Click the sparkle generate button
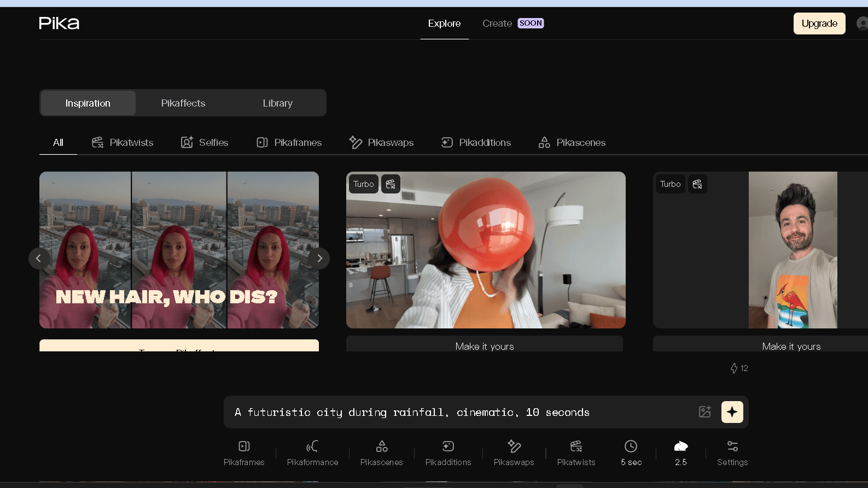This screenshot has height=488, width=868. (x=732, y=412)
